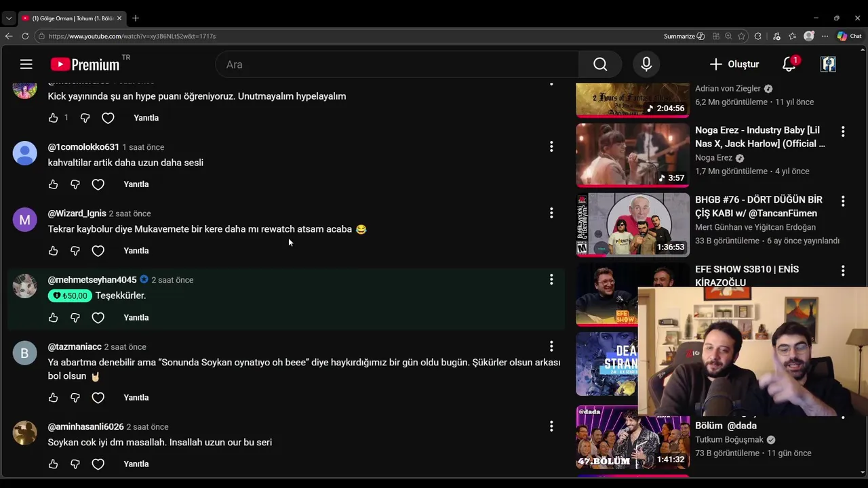Open options for @1comolokko631 comment

point(551,146)
